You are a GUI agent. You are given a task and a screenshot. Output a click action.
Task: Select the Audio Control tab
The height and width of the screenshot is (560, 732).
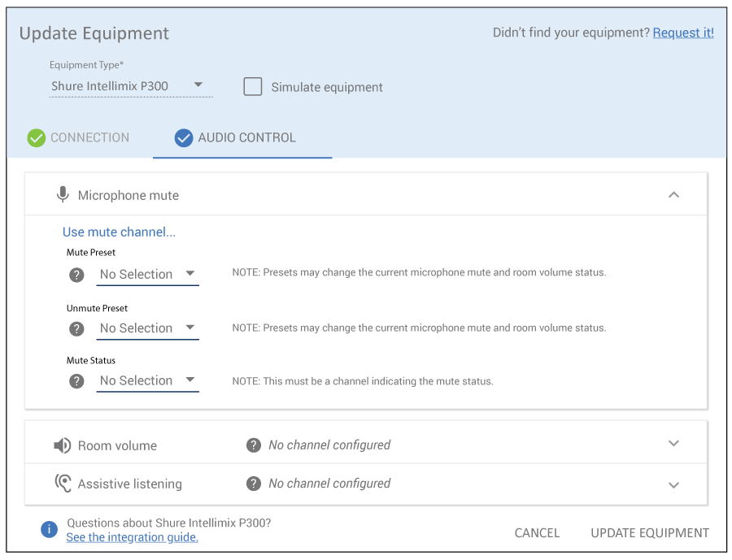236,137
